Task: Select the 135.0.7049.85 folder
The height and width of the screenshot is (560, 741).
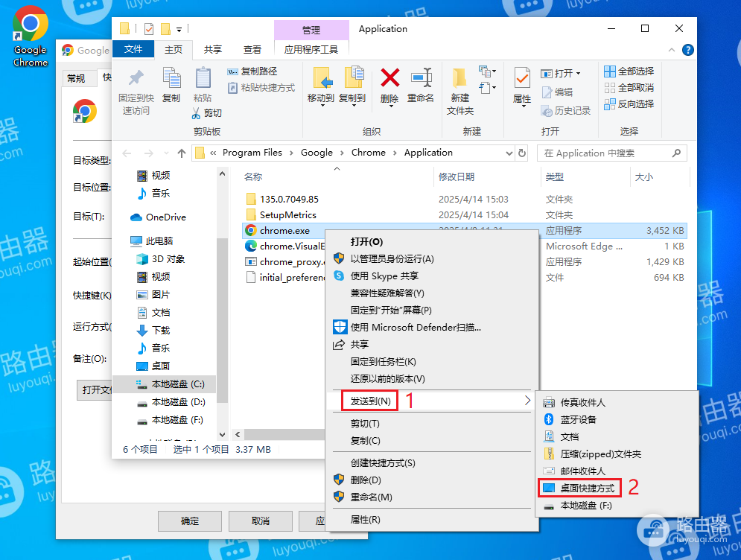Action: 465,200
